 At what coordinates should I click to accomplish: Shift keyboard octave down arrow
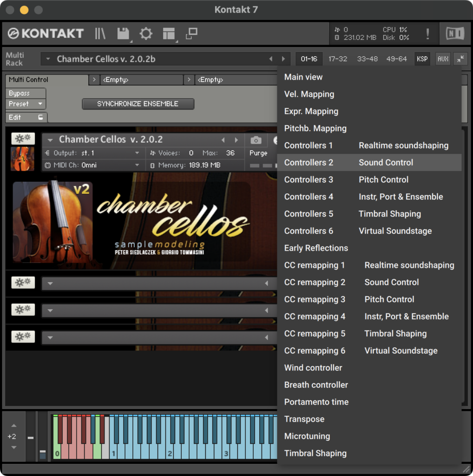coord(13,447)
